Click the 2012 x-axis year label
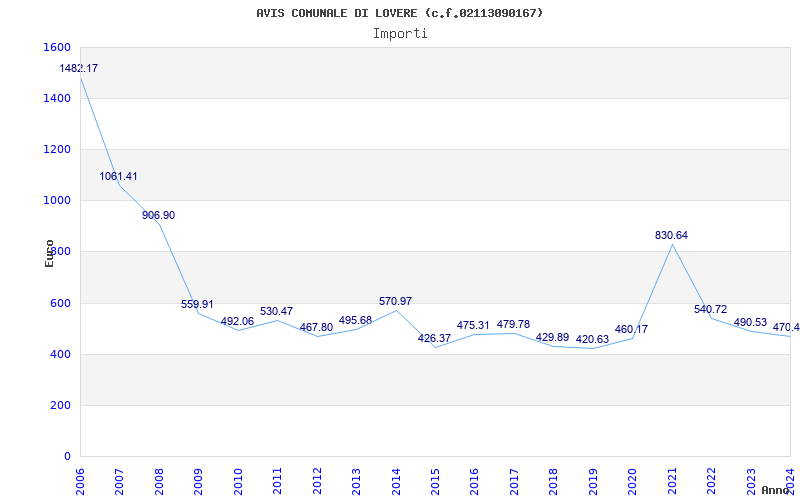 point(317,480)
